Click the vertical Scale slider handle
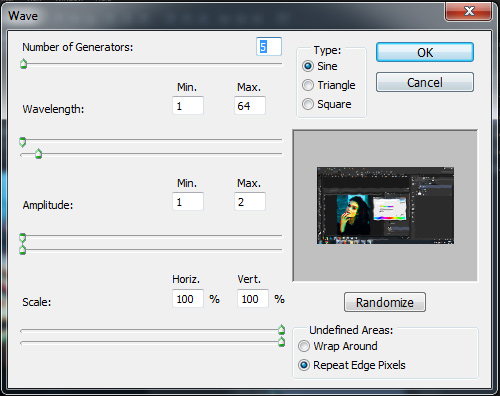This screenshot has height=396, width=500. (281, 342)
